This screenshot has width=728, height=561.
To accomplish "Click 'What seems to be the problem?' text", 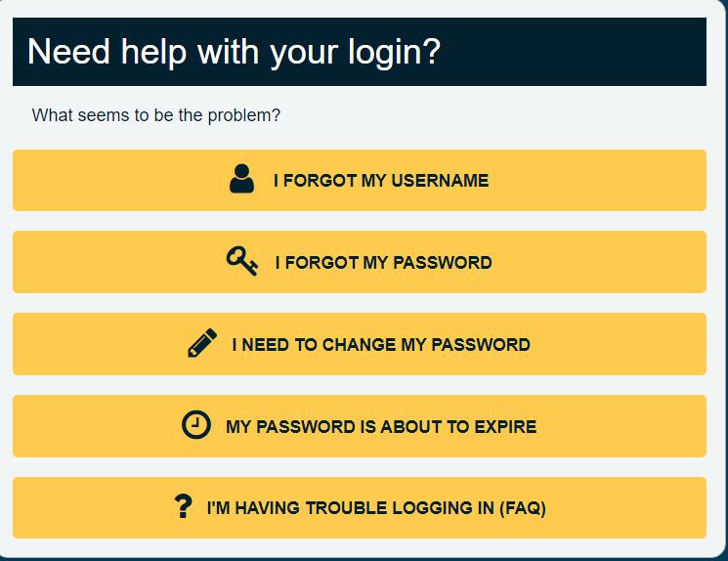I will tap(156, 115).
